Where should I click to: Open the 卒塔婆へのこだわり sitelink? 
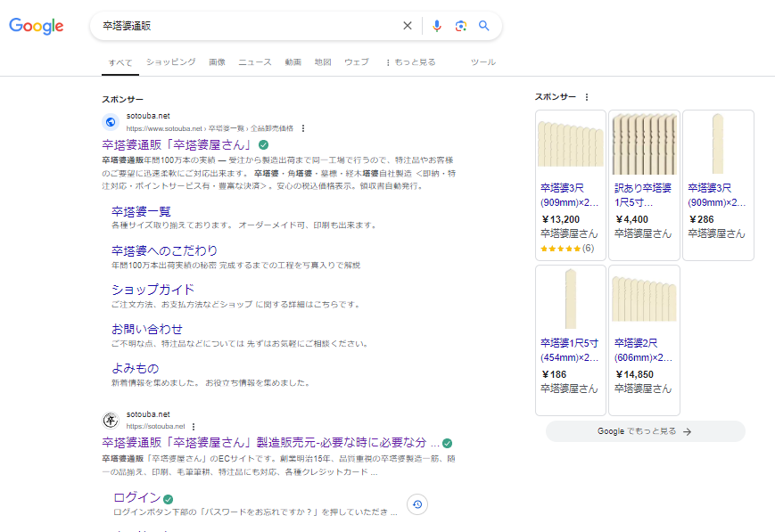[165, 251]
